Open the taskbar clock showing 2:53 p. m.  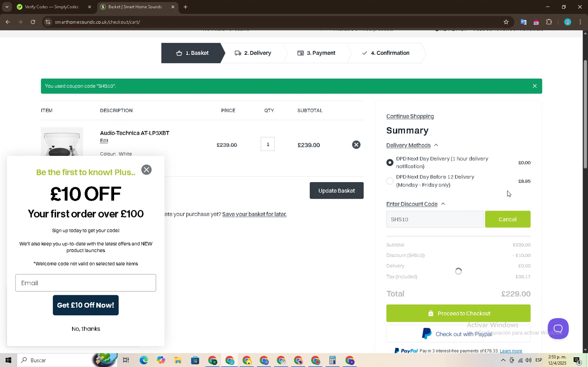coord(557,360)
